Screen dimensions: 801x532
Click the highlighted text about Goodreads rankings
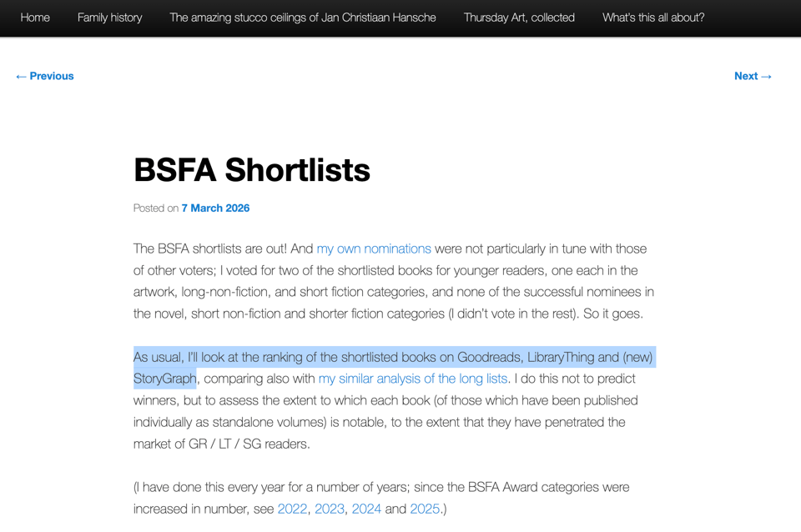(392, 356)
